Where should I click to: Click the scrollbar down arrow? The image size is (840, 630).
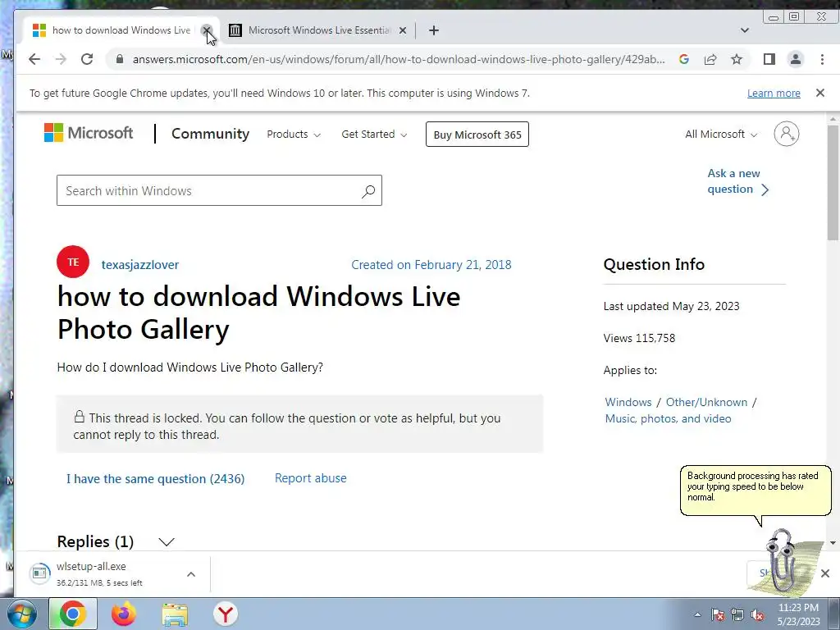pos(833,543)
